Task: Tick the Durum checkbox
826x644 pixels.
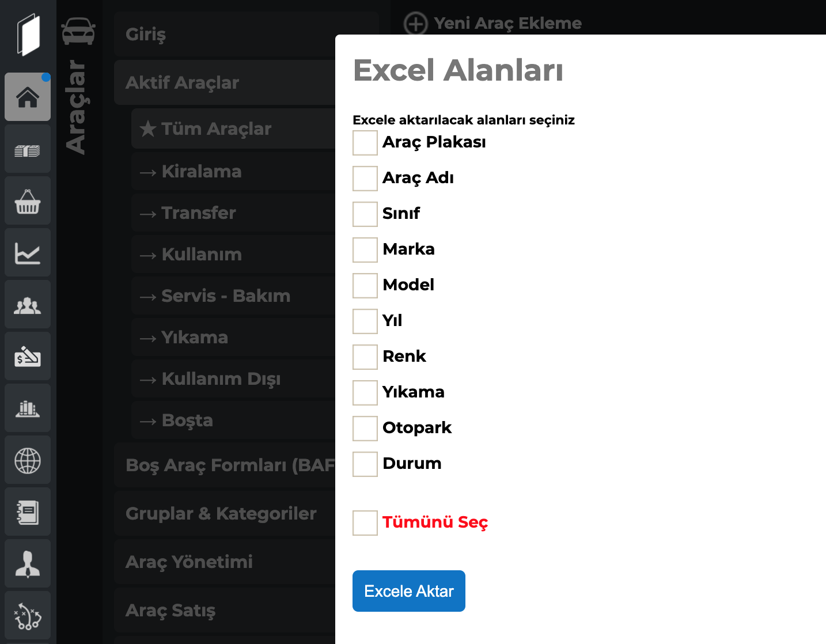Action: pyautogui.click(x=365, y=464)
